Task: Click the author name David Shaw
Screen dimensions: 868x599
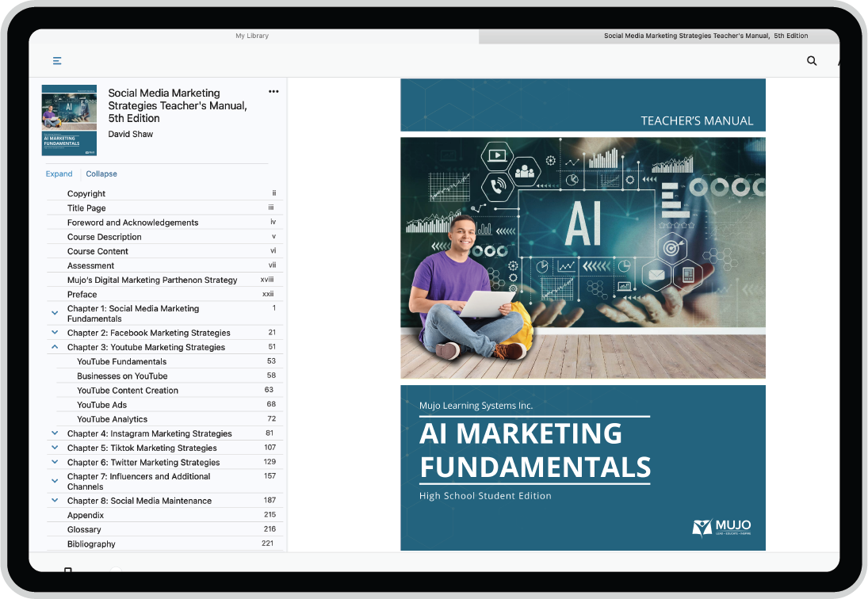Action: [x=131, y=135]
